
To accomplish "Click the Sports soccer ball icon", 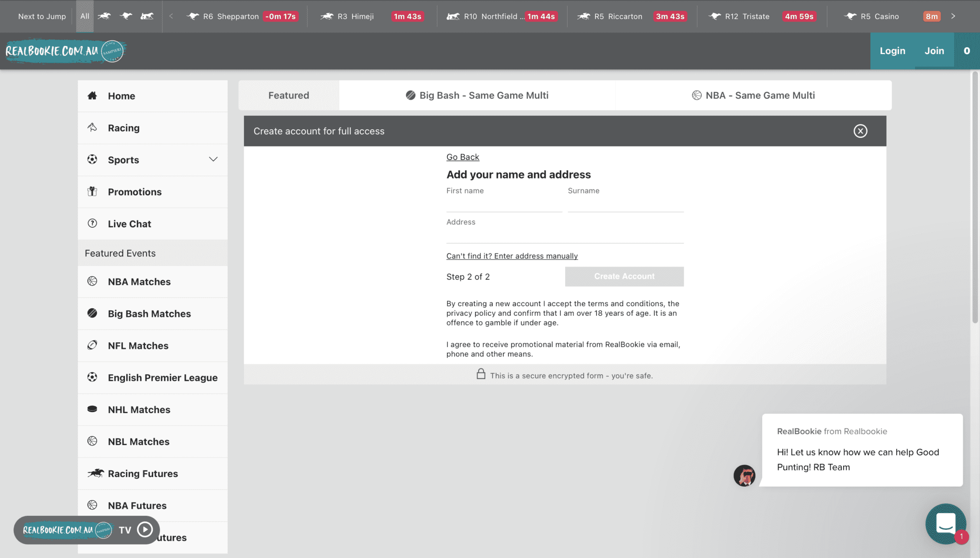I will 92,159.
